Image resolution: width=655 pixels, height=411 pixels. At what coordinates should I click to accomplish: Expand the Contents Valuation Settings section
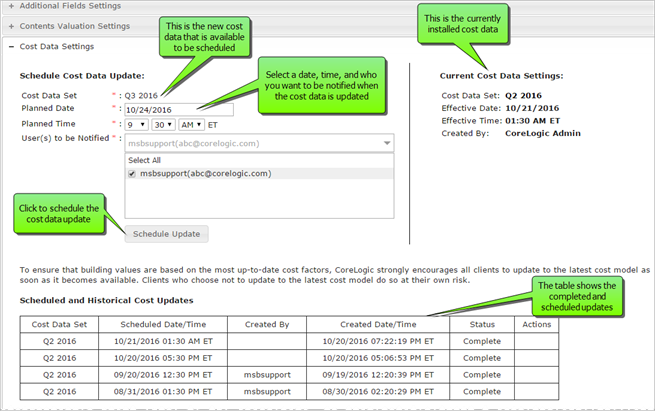click(x=73, y=26)
